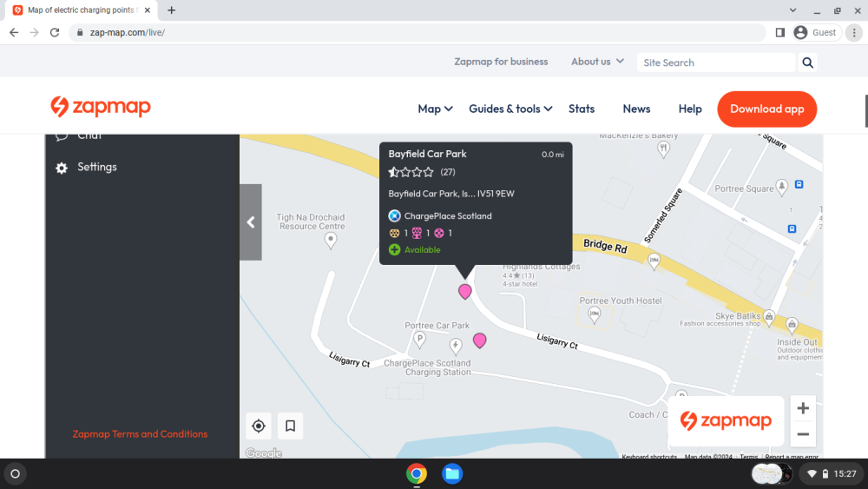Click the star rating in popup

point(411,172)
